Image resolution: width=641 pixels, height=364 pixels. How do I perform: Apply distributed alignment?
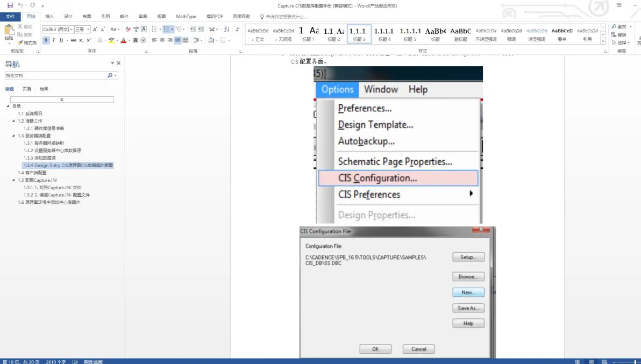point(185,40)
